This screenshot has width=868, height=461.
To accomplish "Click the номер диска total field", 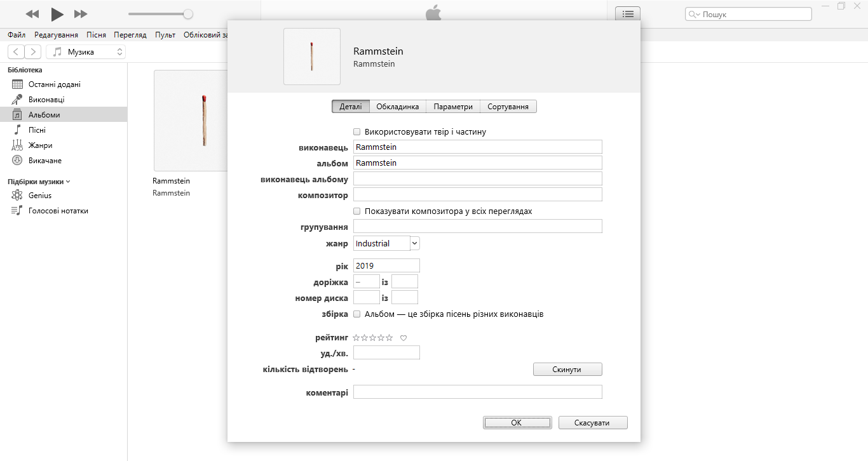I will pyautogui.click(x=405, y=298).
